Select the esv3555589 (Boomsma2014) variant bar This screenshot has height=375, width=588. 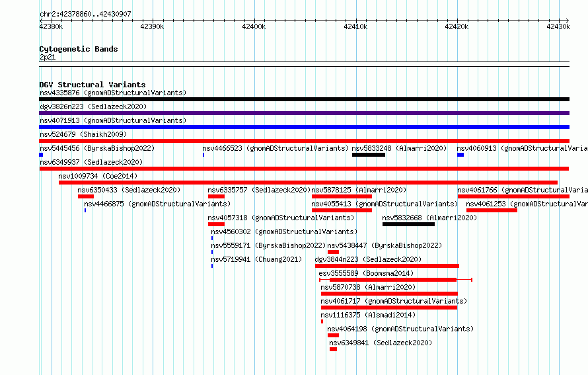tap(396, 280)
